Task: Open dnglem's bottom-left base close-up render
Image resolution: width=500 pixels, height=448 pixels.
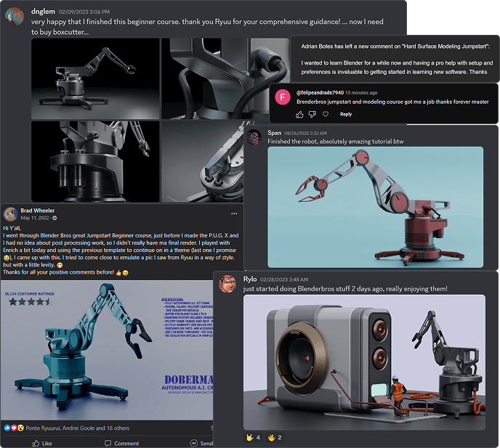Action: (x=95, y=161)
